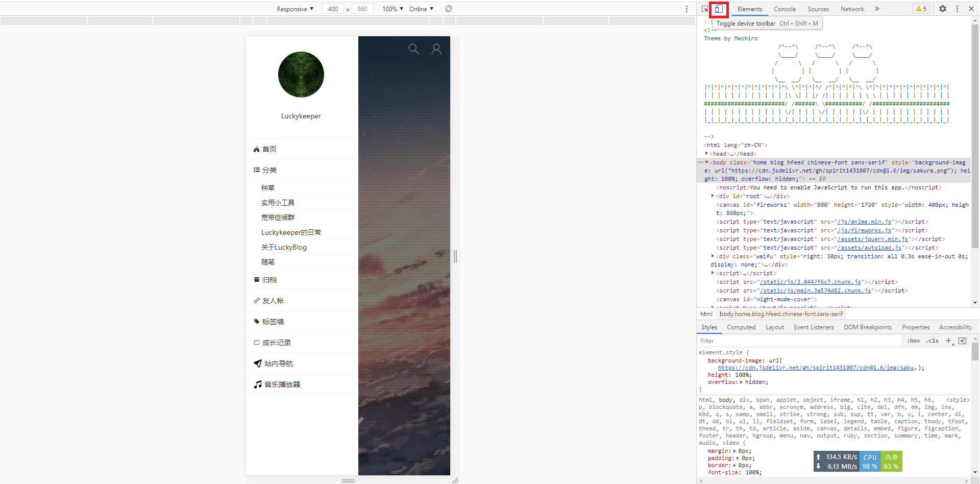Screen dimensions: 980x484
Task: Toggle the :hov element state panel
Action: tap(913, 341)
